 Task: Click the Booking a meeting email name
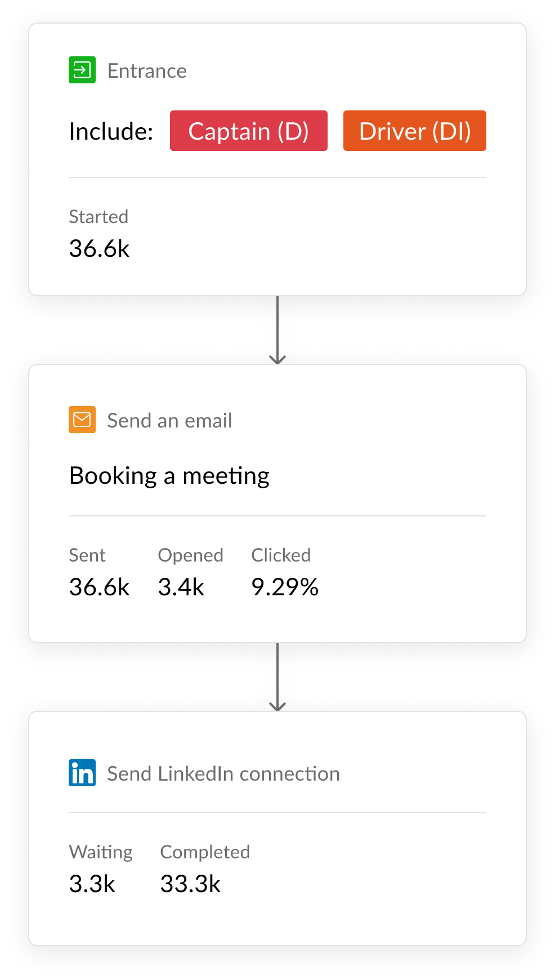click(x=169, y=476)
